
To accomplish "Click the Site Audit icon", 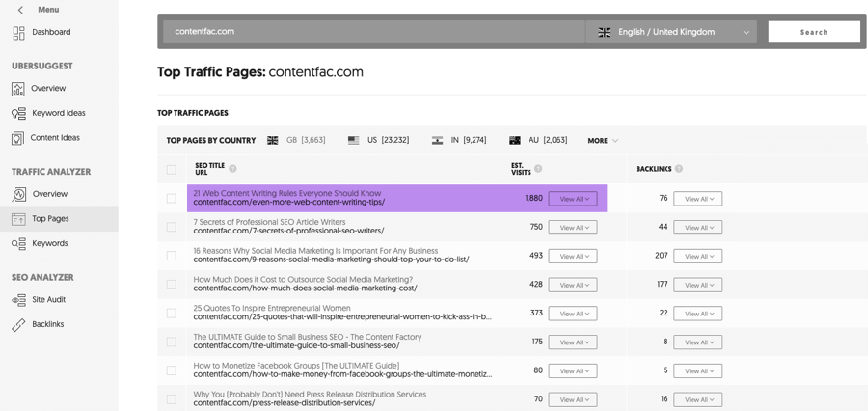I will click(18, 300).
